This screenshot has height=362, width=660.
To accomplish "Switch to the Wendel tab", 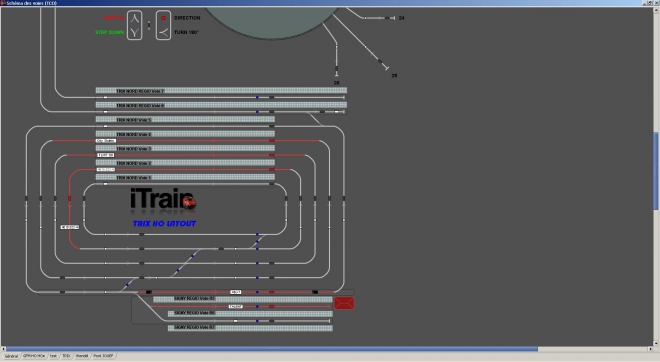I will pyautogui.click(x=82, y=356).
